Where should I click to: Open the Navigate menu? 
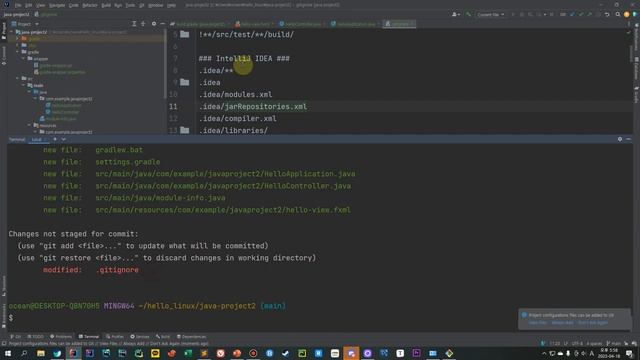57,5
